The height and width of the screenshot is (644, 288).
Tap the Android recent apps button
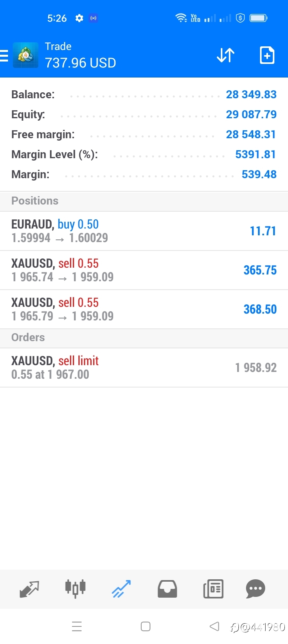coord(77,626)
